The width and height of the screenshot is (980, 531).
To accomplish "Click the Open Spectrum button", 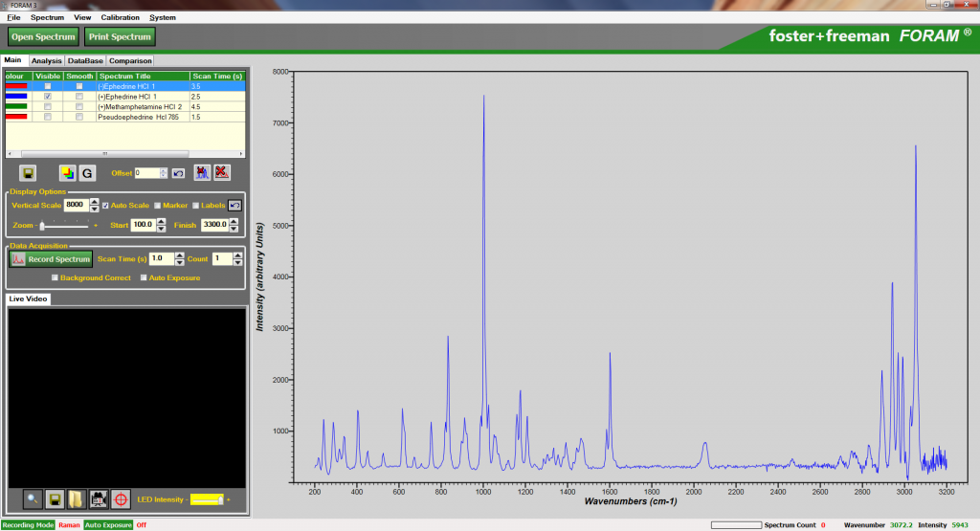I will point(43,36).
